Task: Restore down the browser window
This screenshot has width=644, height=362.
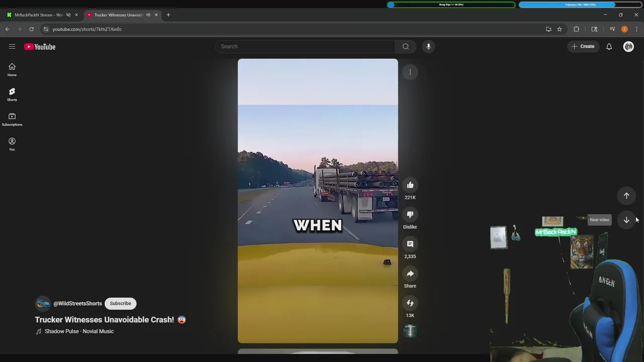Action: [621, 15]
